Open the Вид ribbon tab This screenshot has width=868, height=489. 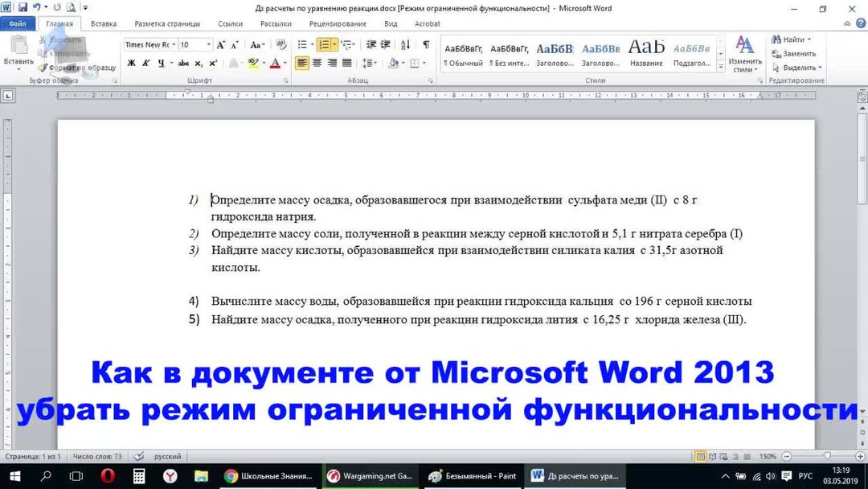coord(391,24)
